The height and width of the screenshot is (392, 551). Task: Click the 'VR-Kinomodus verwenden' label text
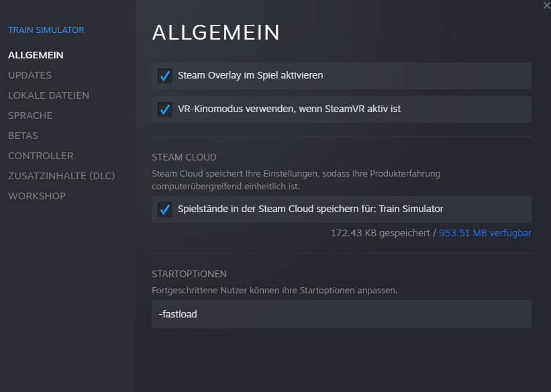click(x=289, y=109)
